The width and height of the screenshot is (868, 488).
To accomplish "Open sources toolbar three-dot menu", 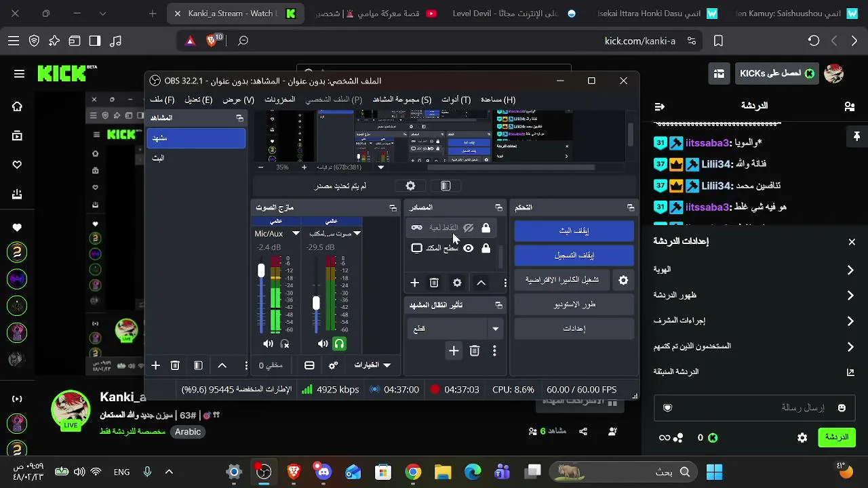I will 505,283.
